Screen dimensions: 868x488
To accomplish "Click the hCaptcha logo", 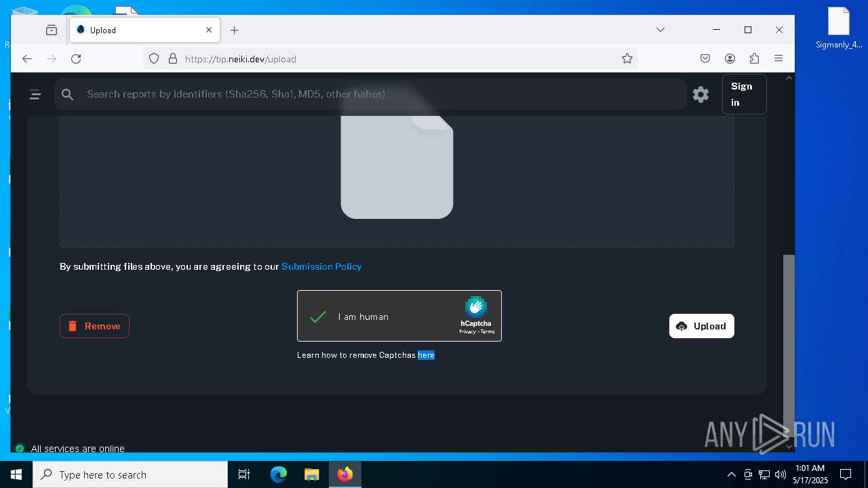I will 476,308.
